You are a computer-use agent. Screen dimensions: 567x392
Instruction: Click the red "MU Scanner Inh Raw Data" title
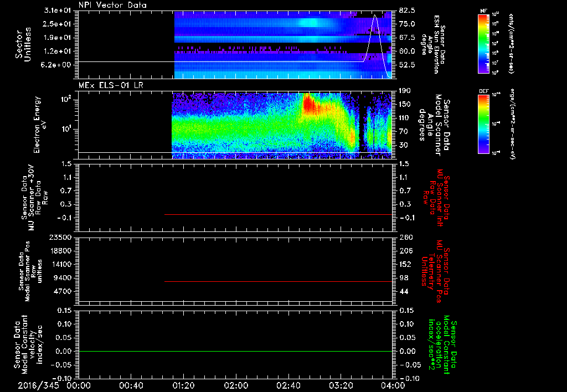[436, 198]
